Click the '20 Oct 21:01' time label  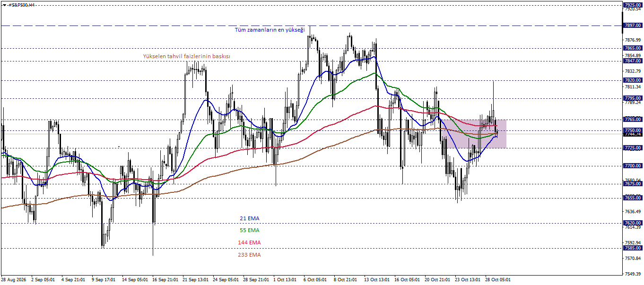tap(437, 280)
